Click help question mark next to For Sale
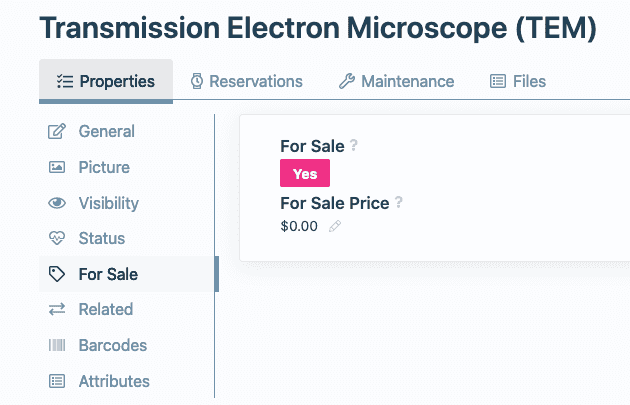630x405 pixels. 354,145
